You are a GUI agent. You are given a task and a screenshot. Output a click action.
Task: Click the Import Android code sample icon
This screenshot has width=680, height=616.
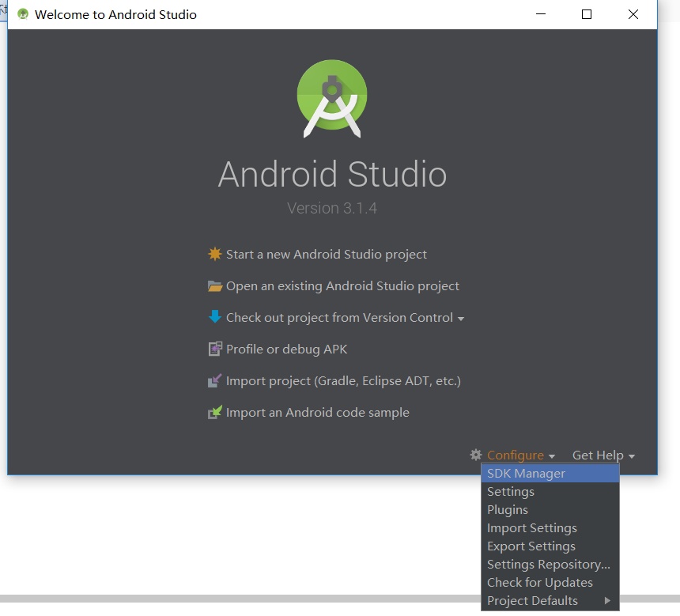point(214,412)
